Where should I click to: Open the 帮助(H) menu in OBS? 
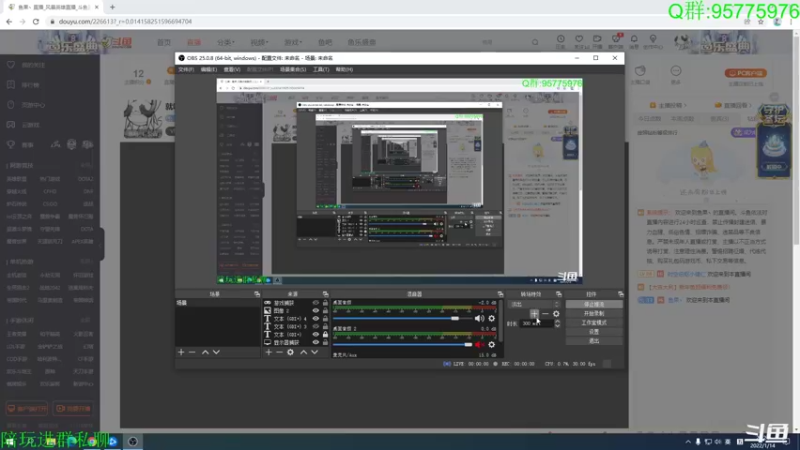pos(344,69)
